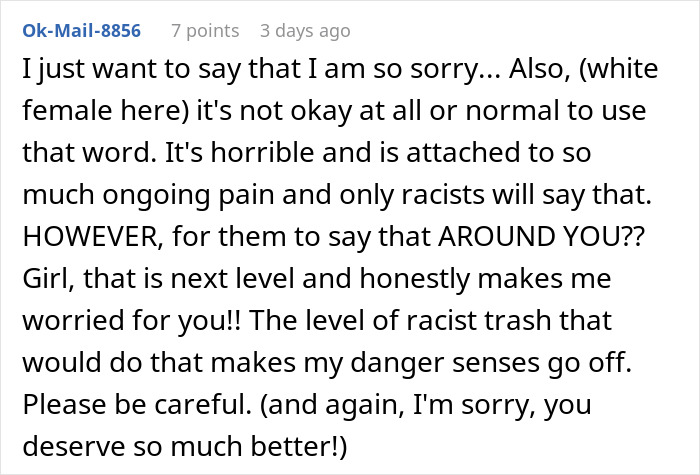Click the '3 days ago' timestamp

point(305,31)
